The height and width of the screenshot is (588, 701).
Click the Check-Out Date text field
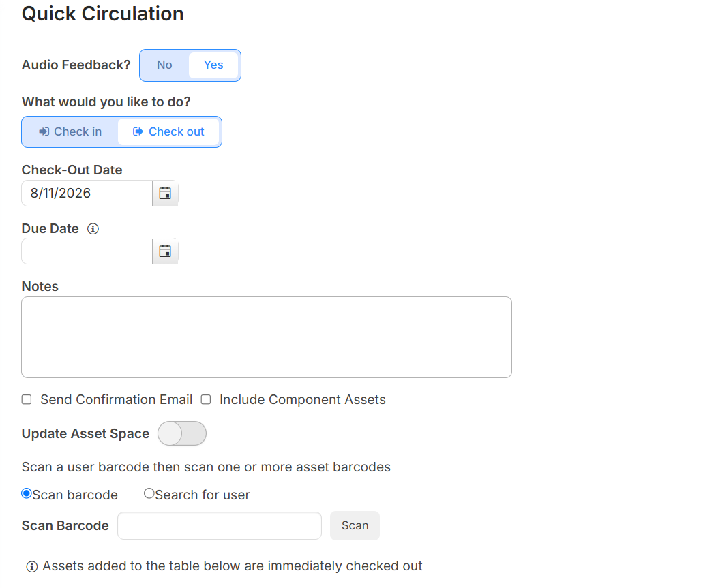pyautogui.click(x=87, y=193)
